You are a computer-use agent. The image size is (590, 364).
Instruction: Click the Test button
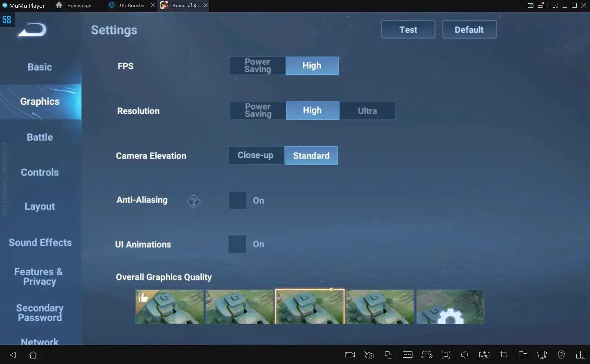[x=408, y=30]
